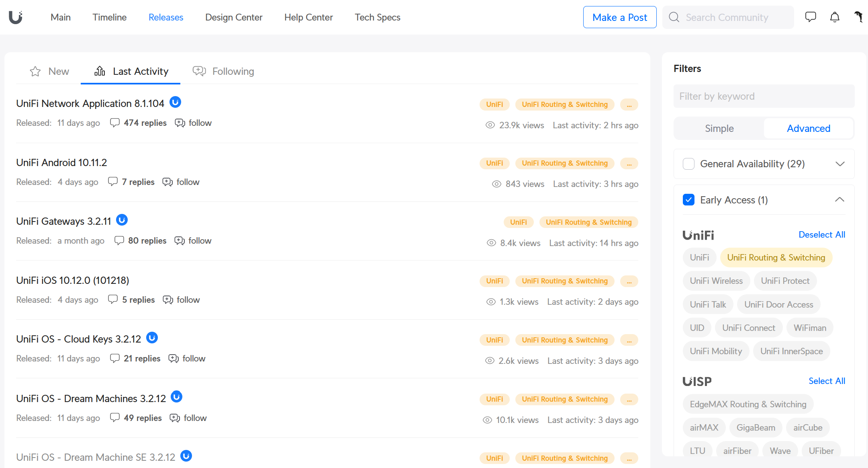Image resolution: width=868 pixels, height=468 pixels.
Task: Expand more tags on Cloud Keys row
Action: point(629,340)
